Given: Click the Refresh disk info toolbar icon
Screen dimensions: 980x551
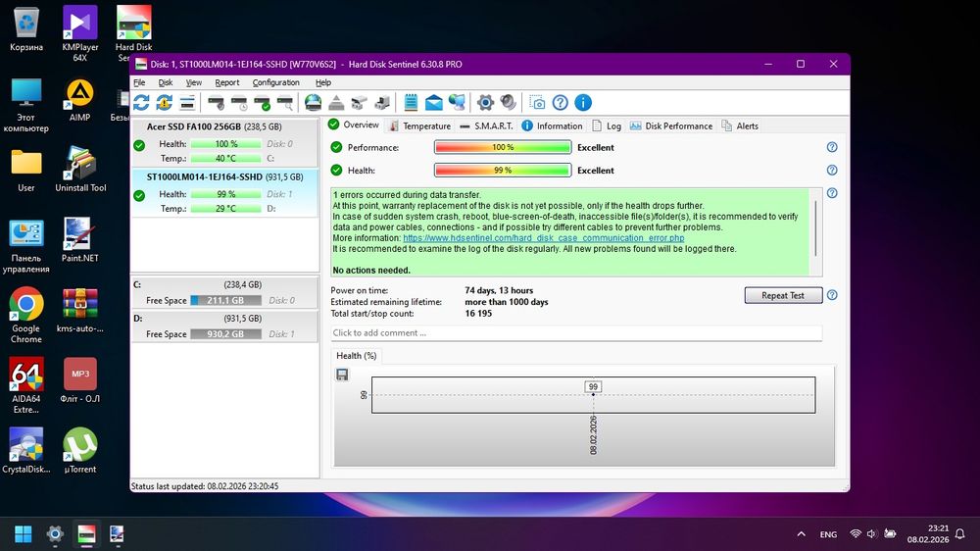Looking at the screenshot, I should click(141, 103).
